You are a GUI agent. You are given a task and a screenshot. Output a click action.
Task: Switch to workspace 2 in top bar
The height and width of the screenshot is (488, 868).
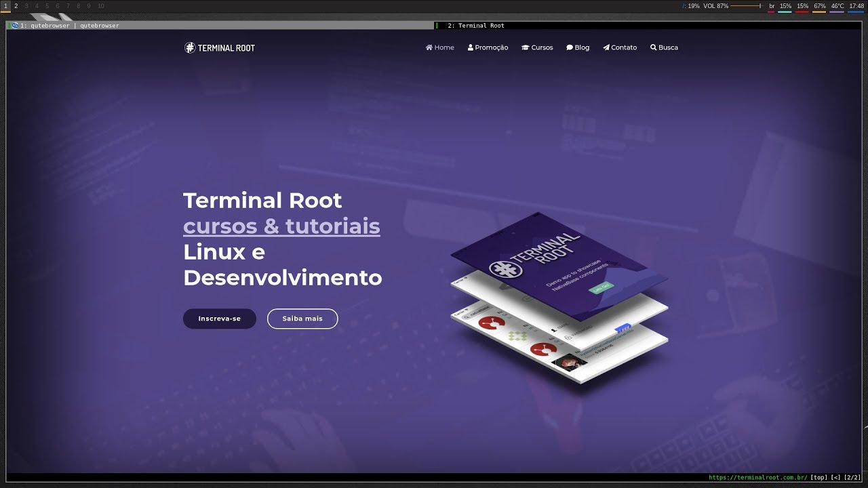coord(16,5)
